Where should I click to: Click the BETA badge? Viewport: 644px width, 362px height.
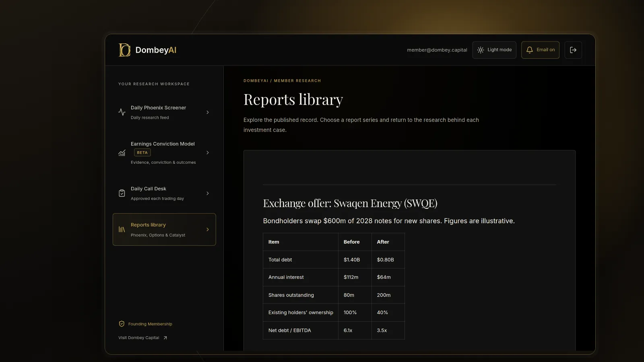pyautogui.click(x=142, y=152)
